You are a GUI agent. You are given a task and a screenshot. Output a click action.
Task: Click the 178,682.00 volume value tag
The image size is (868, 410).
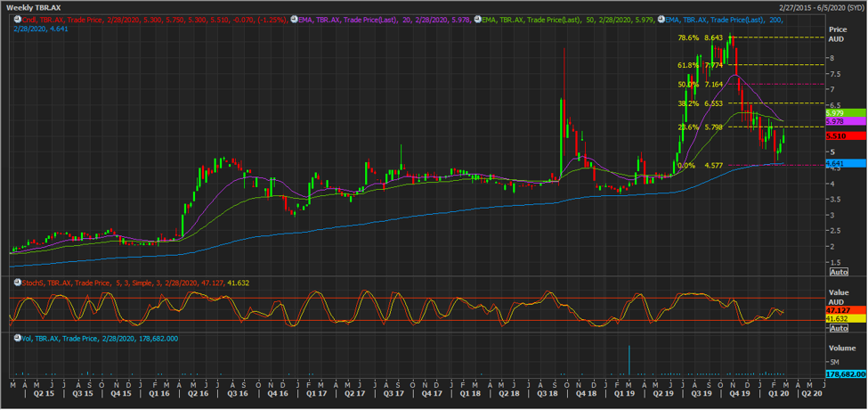(845, 374)
